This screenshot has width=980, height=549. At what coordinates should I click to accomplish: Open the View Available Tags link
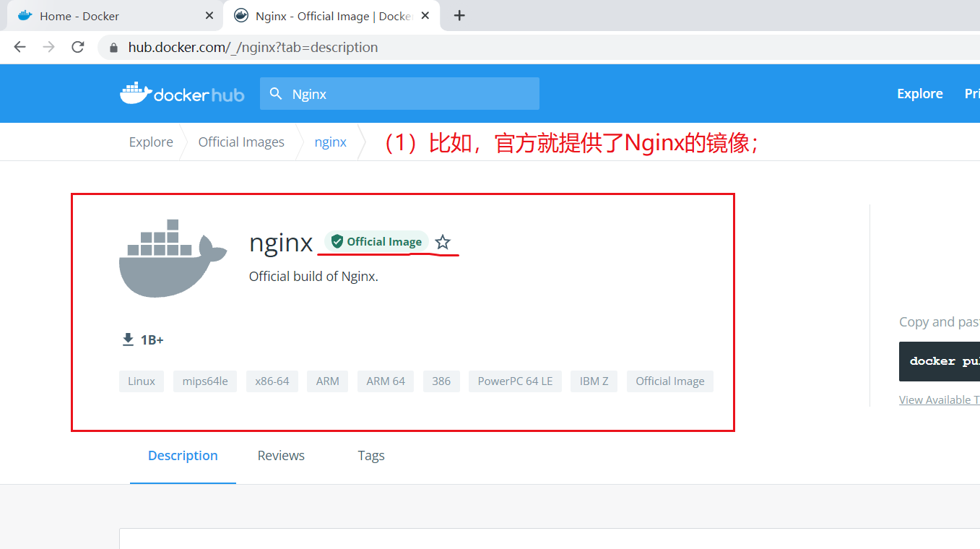tap(938, 399)
